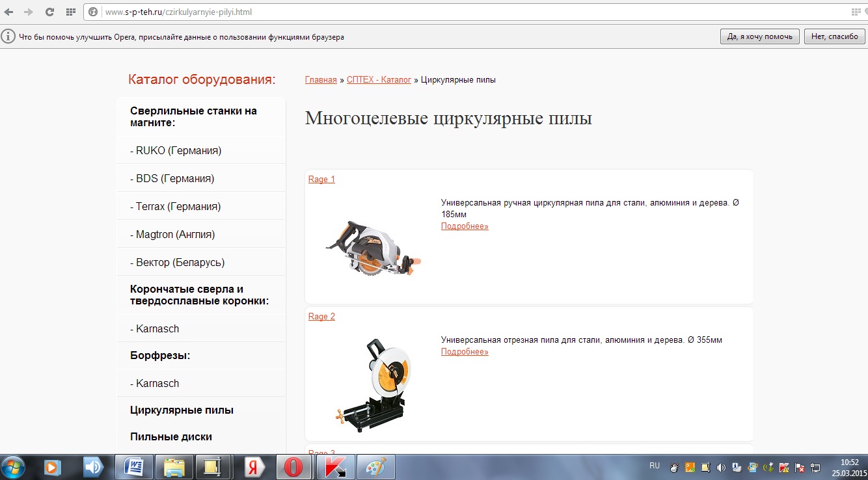This screenshot has width=868, height=480.
Task: Open Yandex browser from taskbar
Action: 254,467
